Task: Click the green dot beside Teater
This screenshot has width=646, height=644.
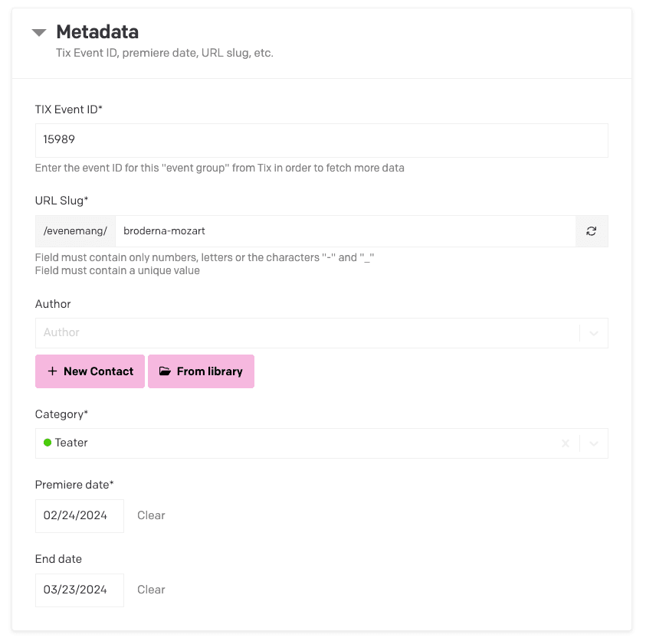Action: click(x=48, y=443)
